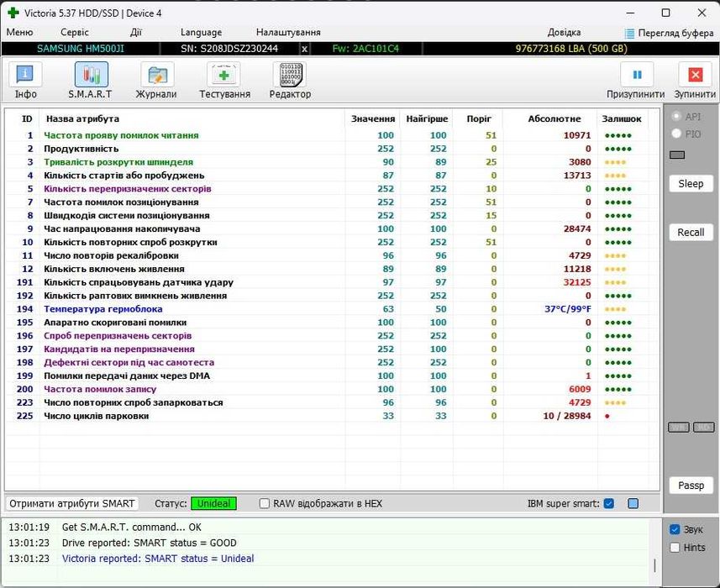Open the Сервіс menu
This screenshot has height=588, width=720.
75,32
